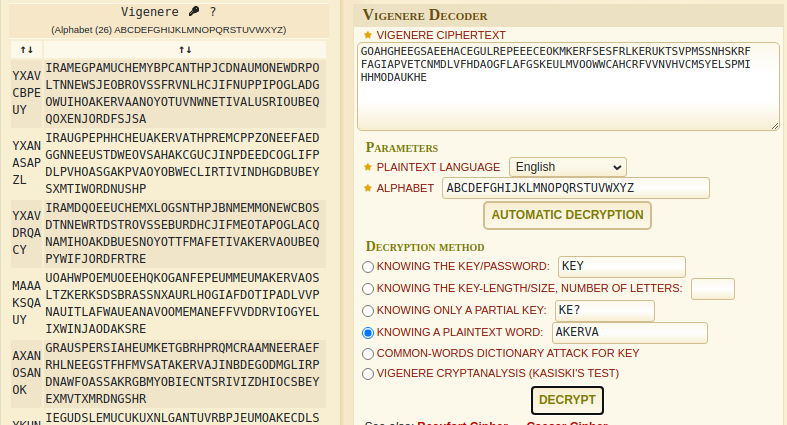The image size is (787, 425).
Task: Choose Vigenere Cryptanalysis (Kasiski's Test)
Action: pyautogui.click(x=368, y=374)
